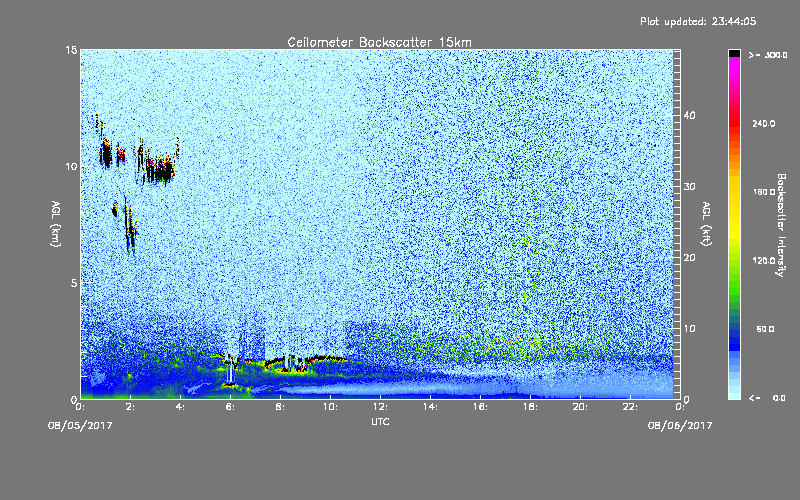The height and width of the screenshot is (500, 800).
Task: Click the black top swatch of the colorbar
Action: [x=734, y=53]
